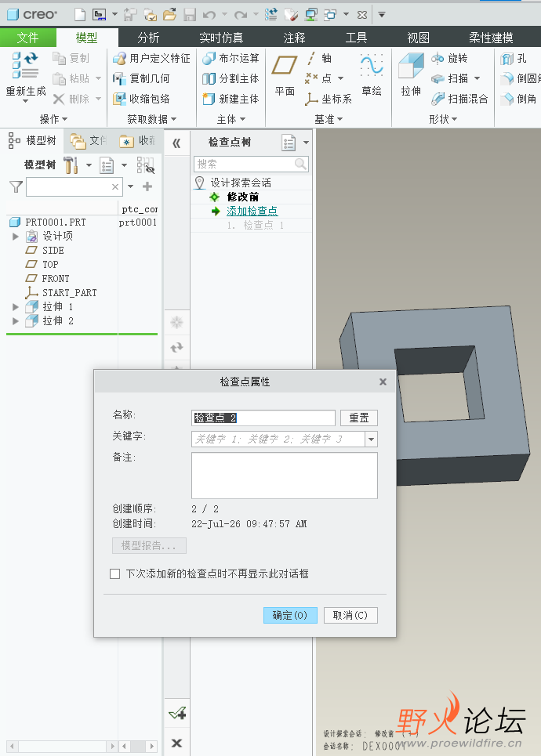Click the plus icon next to filter field
Viewport: 541px width, 756px height.
click(x=147, y=186)
